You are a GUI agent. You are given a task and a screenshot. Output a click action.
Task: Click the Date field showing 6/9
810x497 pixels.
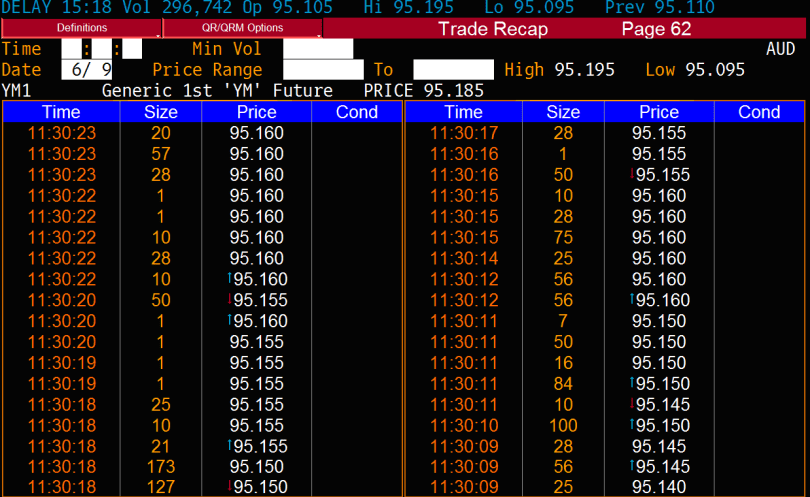(88, 70)
